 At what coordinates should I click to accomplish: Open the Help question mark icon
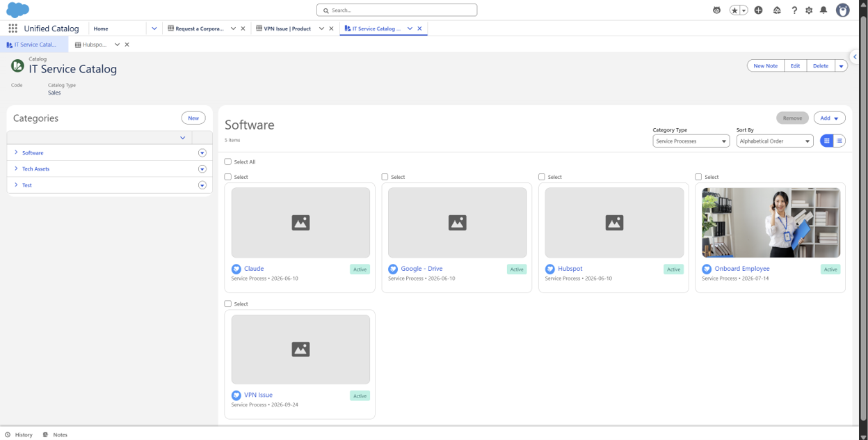click(x=794, y=10)
